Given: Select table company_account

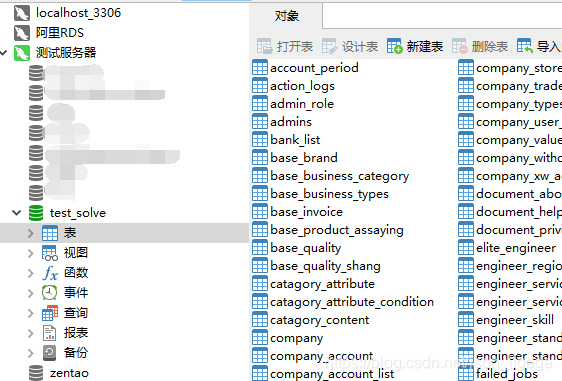Looking at the screenshot, I should tap(322, 356).
